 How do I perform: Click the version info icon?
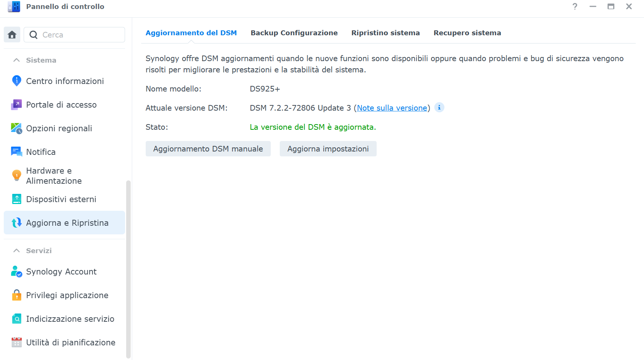coord(439,108)
